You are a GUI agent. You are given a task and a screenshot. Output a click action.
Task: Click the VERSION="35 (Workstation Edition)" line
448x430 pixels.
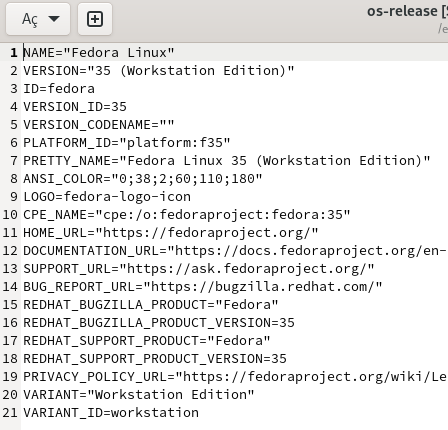tap(159, 71)
